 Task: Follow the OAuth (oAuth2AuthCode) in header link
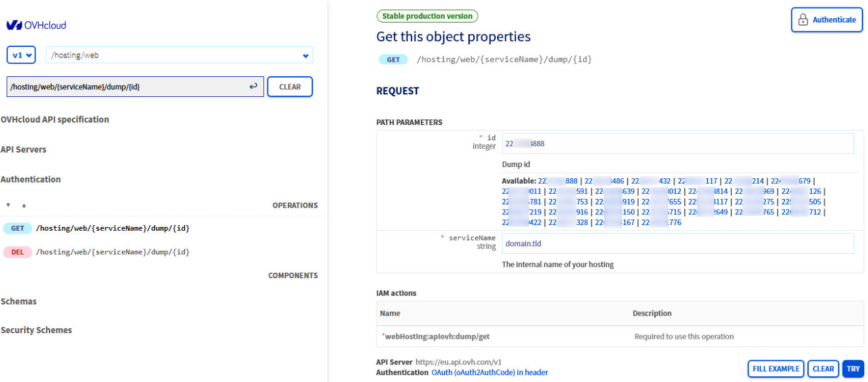coord(490,373)
